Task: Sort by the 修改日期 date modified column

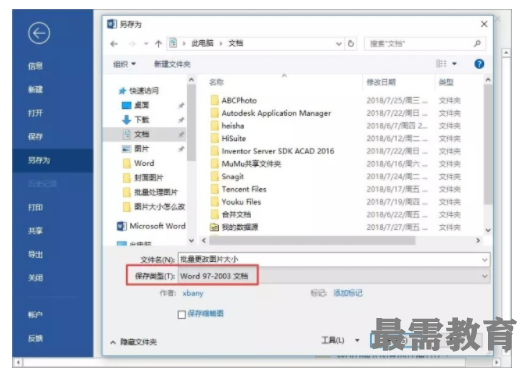Action: click(381, 82)
